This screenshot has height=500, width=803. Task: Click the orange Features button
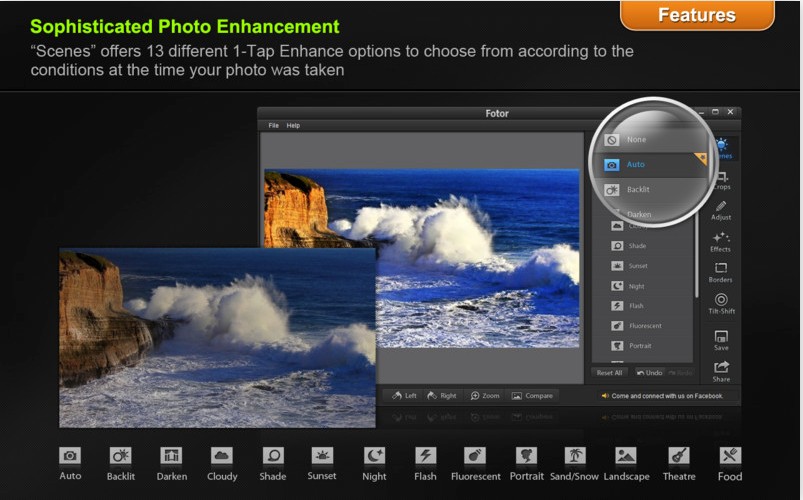(697, 15)
